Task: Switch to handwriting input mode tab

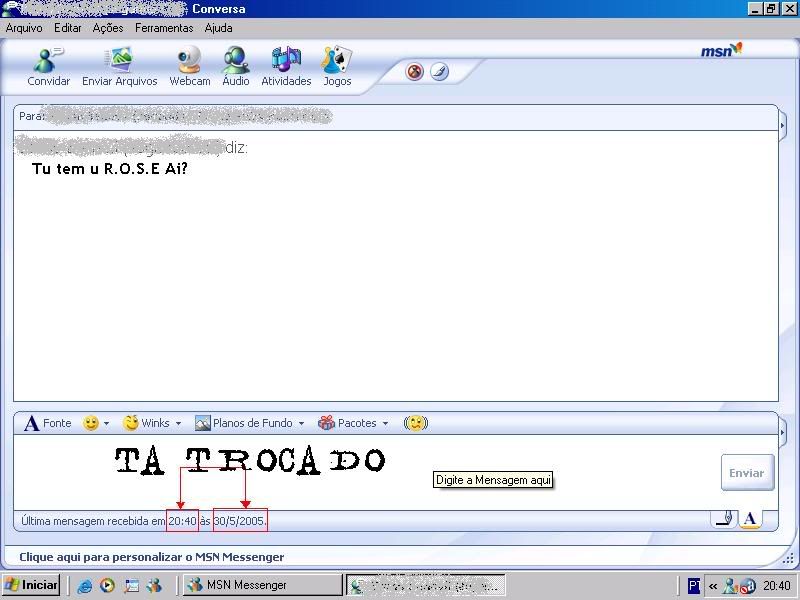Action: [x=724, y=519]
